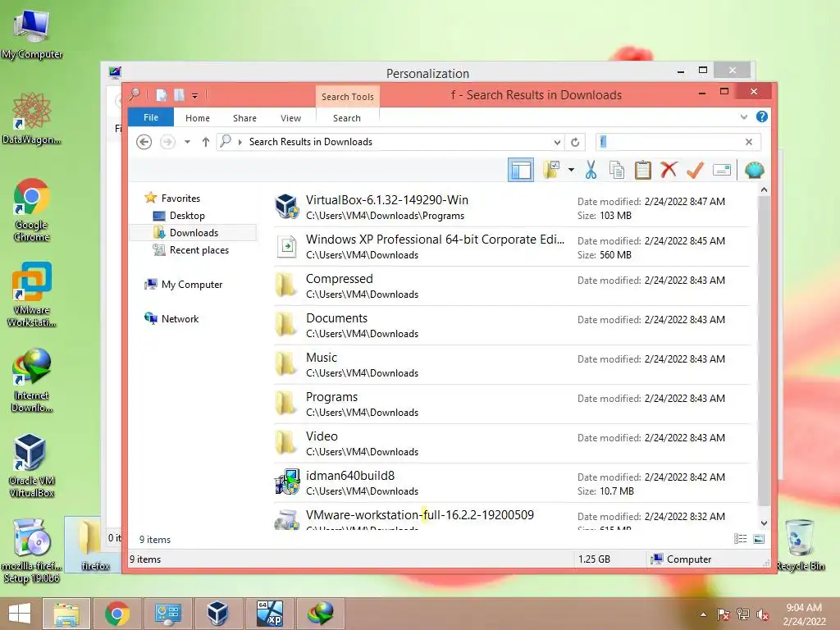This screenshot has width=840, height=630.
Task: Select the Documents folder result
Action: coord(512,326)
